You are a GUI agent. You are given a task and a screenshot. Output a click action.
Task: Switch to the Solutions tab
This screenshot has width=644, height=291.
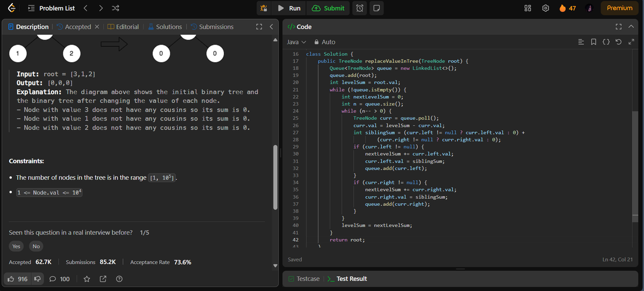pos(165,27)
